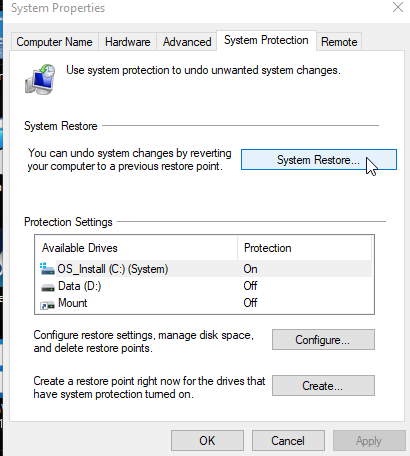Viewport: 410px width, 456px height.
Task: Confirm with the OK button
Action: coord(207,441)
